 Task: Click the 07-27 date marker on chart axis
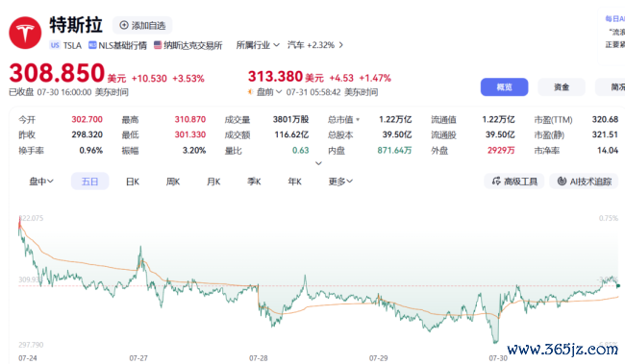coord(138,358)
